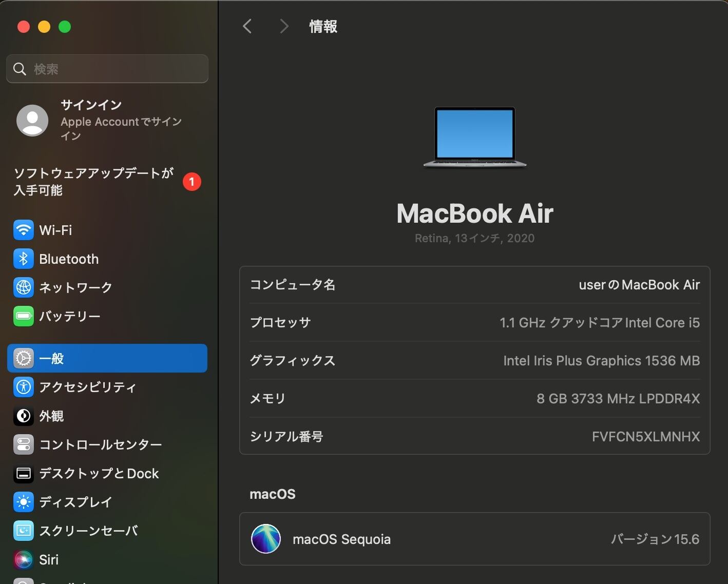728x584 pixels.
Task: Go forward with the right chevron
Action: pyautogui.click(x=284, y=26)
